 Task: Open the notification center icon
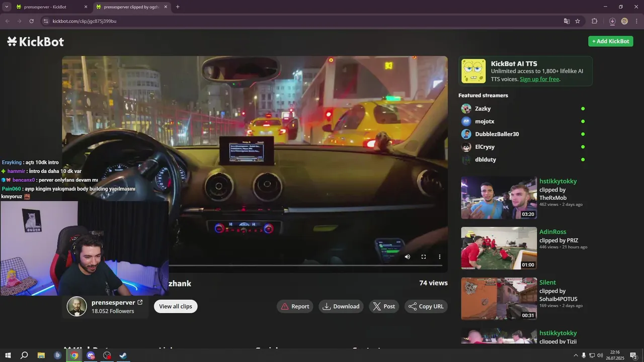(633, 355)
